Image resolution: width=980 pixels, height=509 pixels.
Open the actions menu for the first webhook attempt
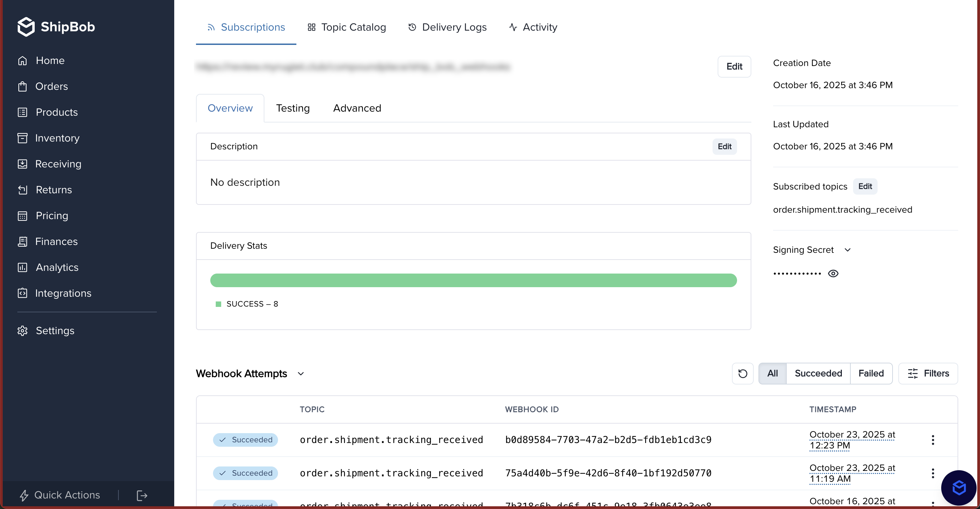pyautogui.click(x=933, y=440)
